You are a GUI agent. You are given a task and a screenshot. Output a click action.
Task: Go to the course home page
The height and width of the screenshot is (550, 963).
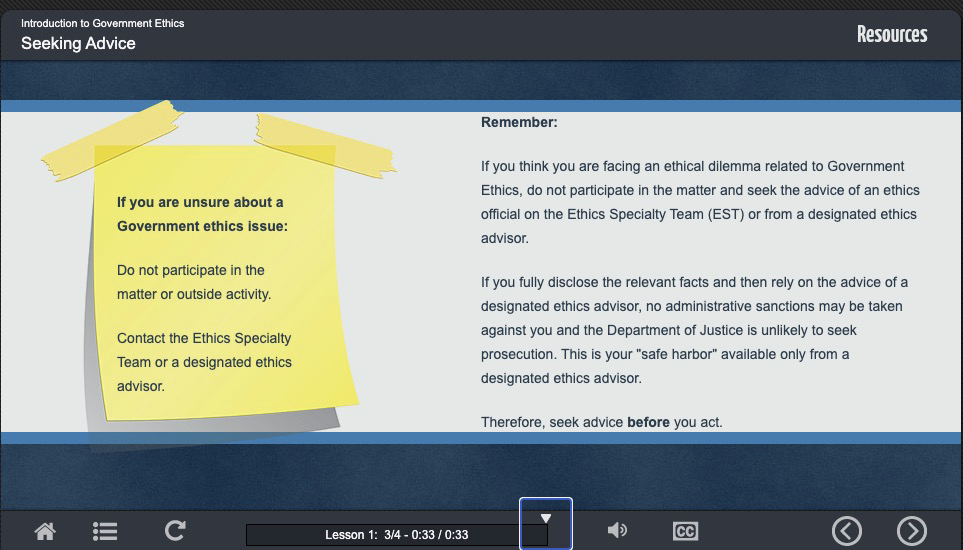coord(45,531)
